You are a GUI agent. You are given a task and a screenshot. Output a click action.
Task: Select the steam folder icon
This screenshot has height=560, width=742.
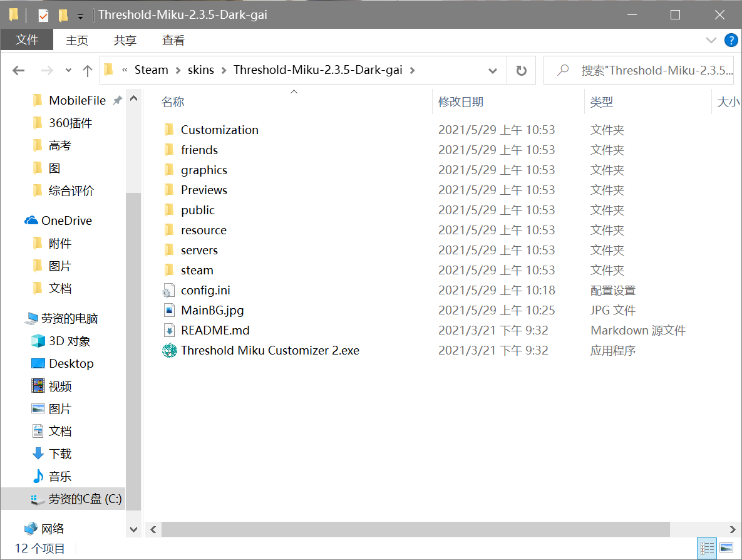[x=169, y=270]
